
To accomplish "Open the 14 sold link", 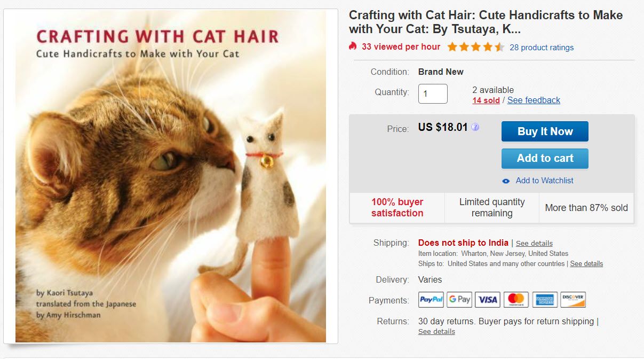I will pos(486,100).
